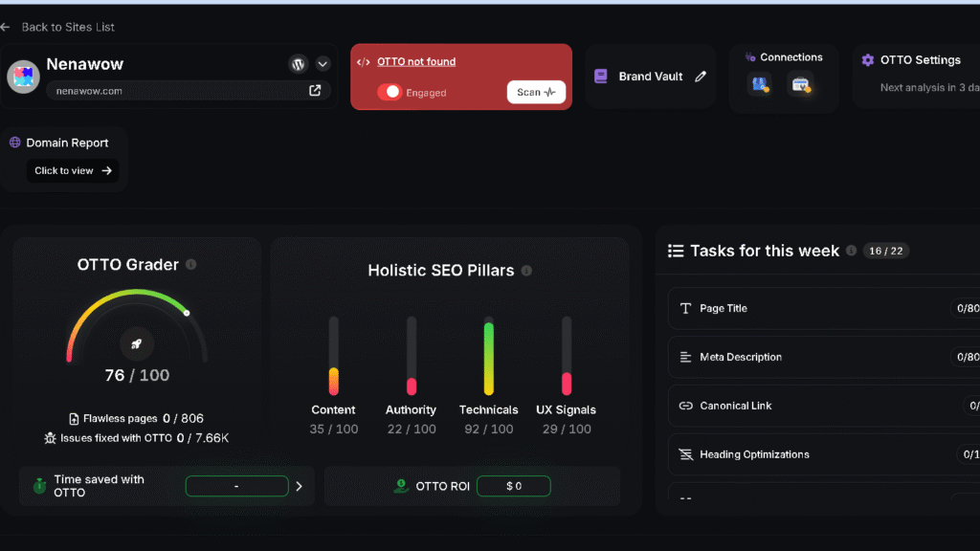The width and height of the screenshot is (980, 551).
Task: Click the back arrow icon
Action: pos(5,27)
